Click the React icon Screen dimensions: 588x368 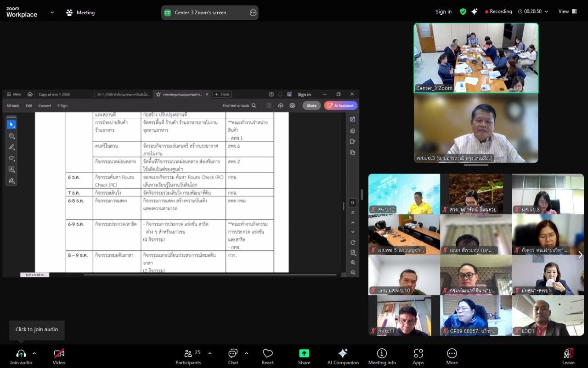tap(268, 356)
